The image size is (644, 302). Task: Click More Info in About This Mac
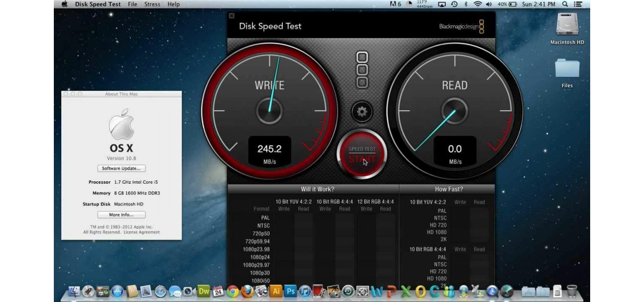tap(121, 214)
